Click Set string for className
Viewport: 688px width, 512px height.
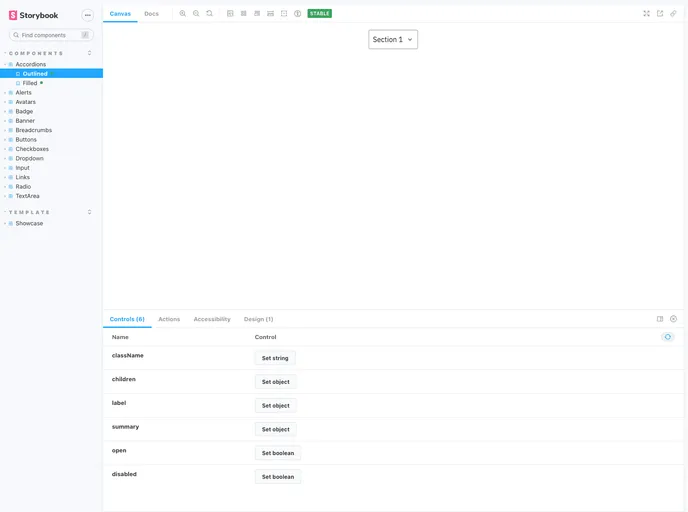coord(275,358)
